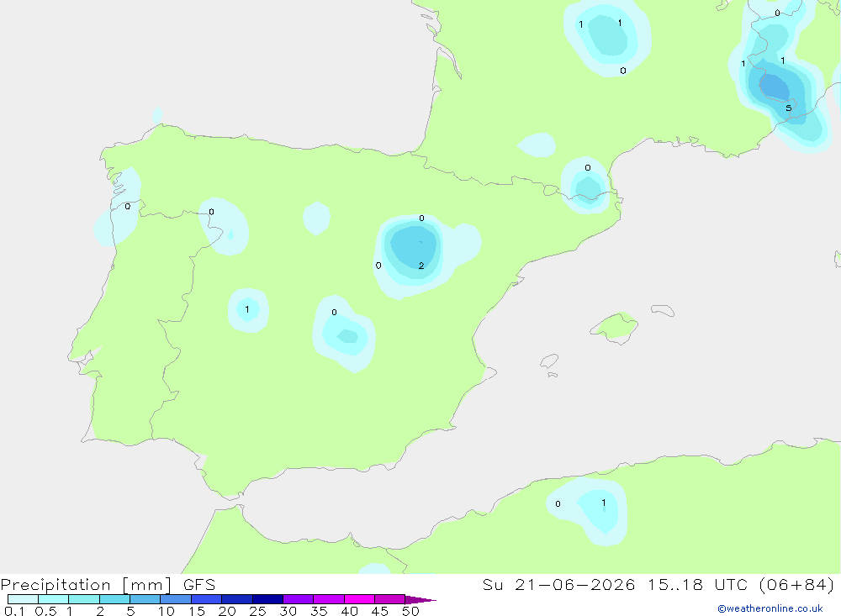This screenshot has width=841, height=616.
Task: Click the Ibiza island outline on the map
Action: click(x=549, y=361)
